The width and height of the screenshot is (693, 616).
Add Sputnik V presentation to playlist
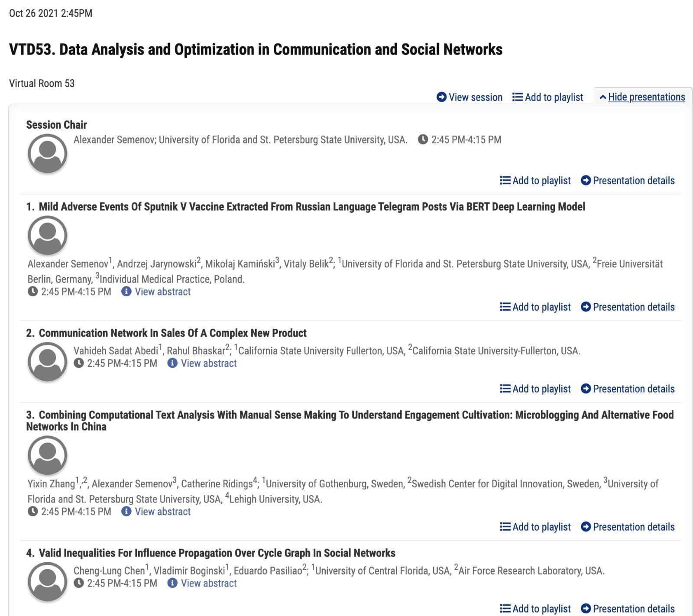click(x=535, y=307)
